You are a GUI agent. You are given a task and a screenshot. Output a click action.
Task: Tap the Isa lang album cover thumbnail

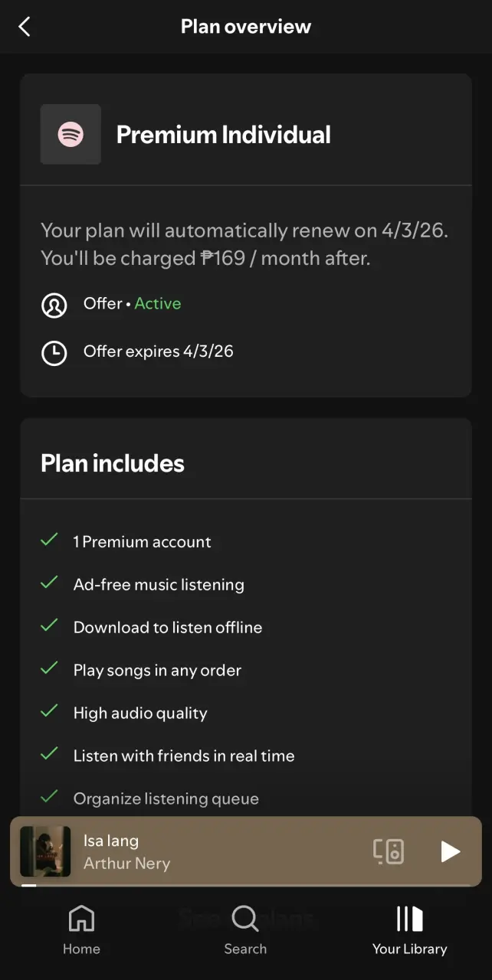(x=45, y=851)
